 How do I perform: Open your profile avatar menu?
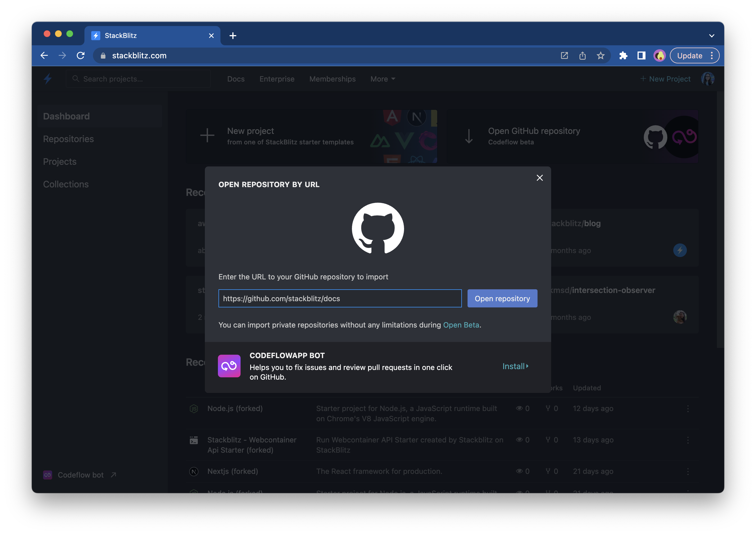708,79
